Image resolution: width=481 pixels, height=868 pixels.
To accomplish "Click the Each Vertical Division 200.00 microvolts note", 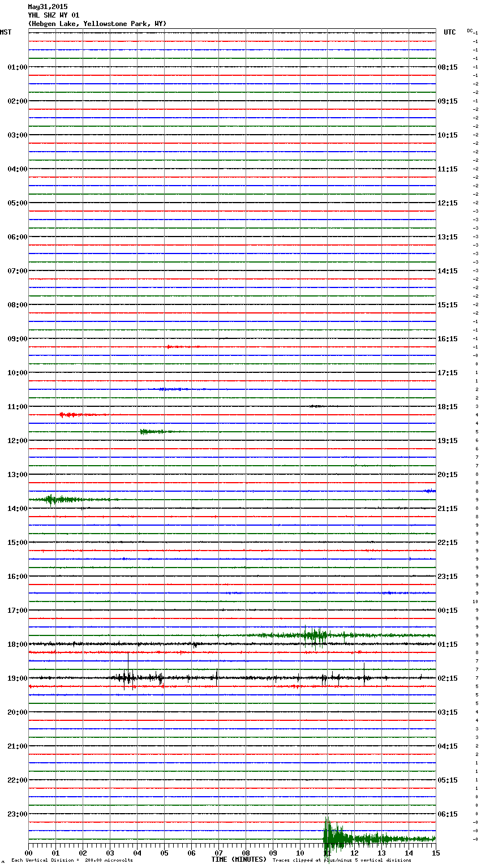I will tap(72, 861).
